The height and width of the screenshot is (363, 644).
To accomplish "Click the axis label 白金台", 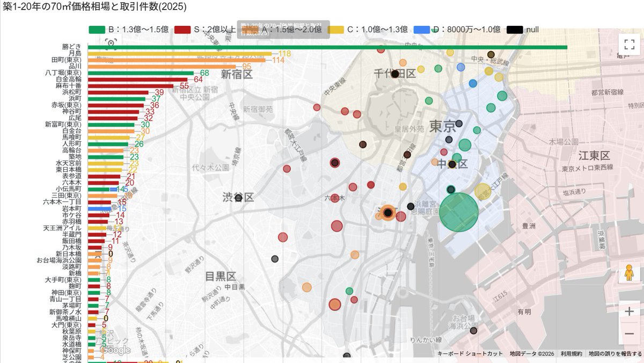I will (72, 130).
